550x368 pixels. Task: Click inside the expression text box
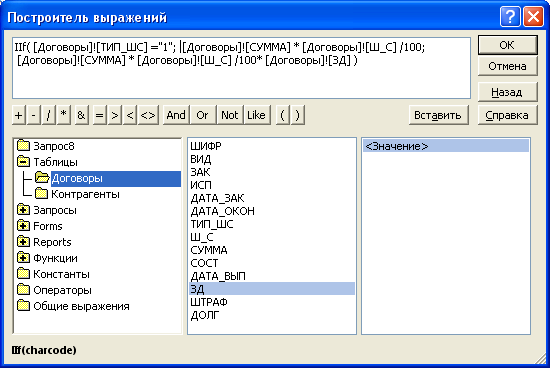[x=241, y=68]
